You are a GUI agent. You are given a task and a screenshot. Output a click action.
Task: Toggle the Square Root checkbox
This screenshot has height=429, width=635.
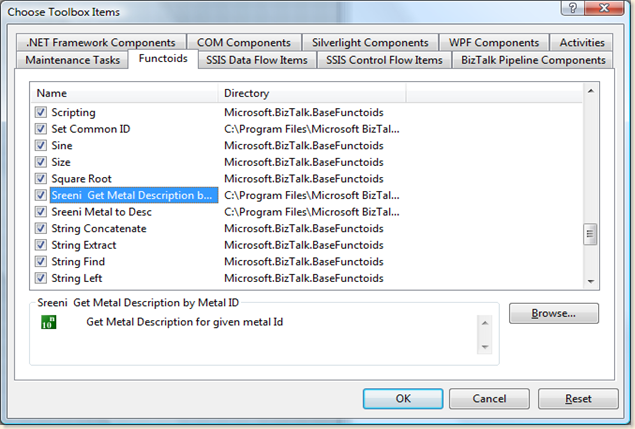(x=41, y=179)
